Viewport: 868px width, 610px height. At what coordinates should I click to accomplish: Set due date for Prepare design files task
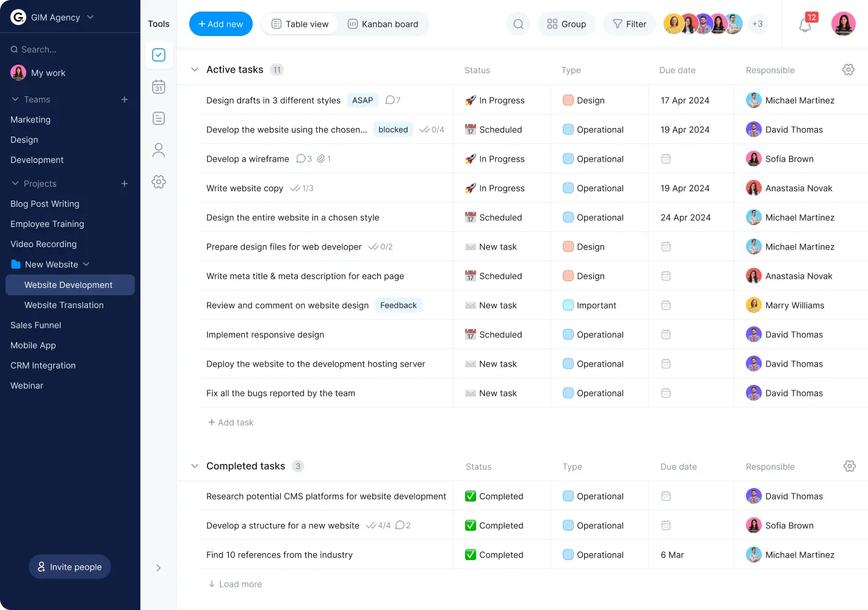666,246
